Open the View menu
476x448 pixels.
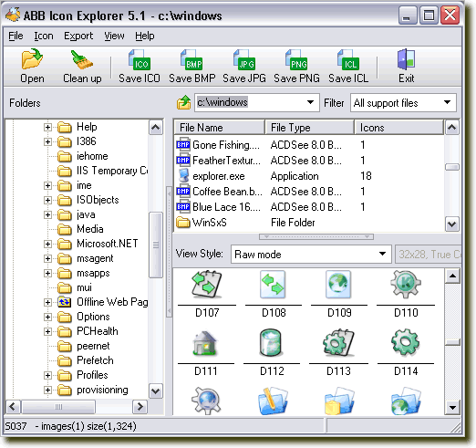[x=114, y=36]
